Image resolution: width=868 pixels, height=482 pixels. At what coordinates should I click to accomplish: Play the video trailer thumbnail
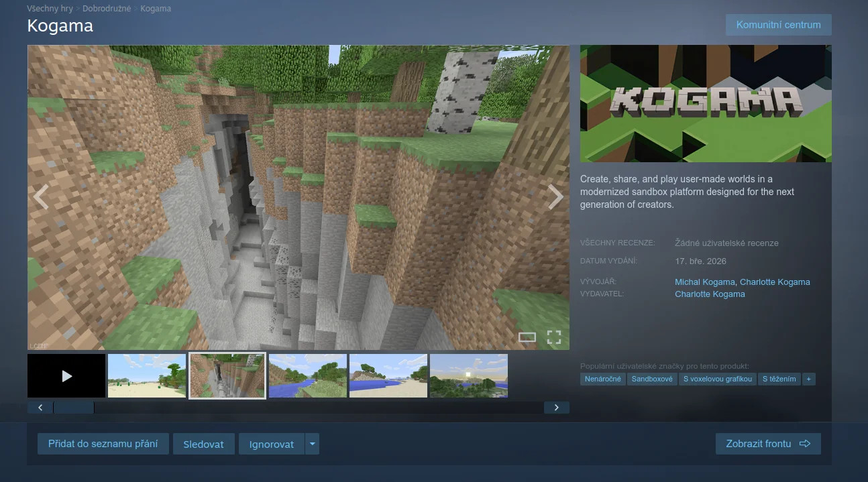(x=66, y=376)
